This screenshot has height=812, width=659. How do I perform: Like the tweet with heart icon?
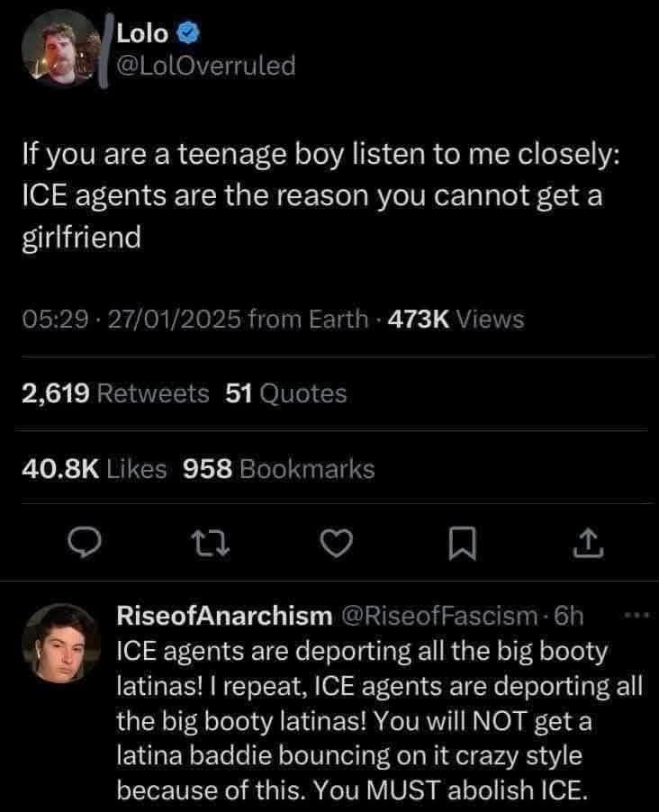(x=337, y=543)
